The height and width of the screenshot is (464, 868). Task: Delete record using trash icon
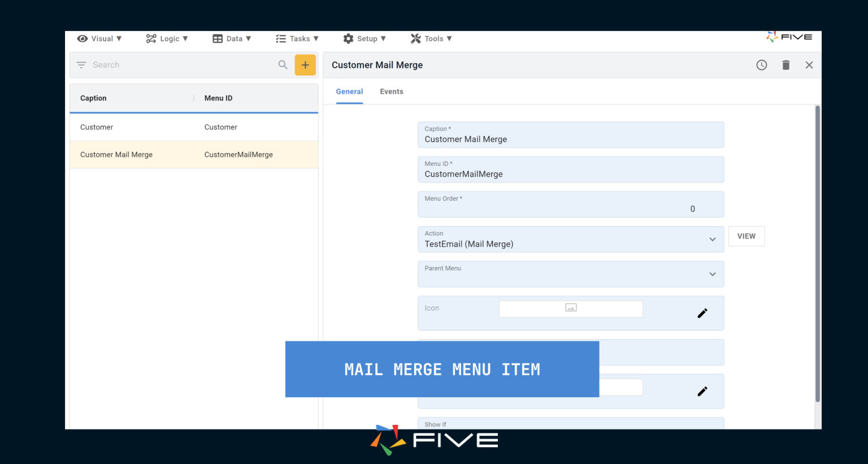(785, 65)
